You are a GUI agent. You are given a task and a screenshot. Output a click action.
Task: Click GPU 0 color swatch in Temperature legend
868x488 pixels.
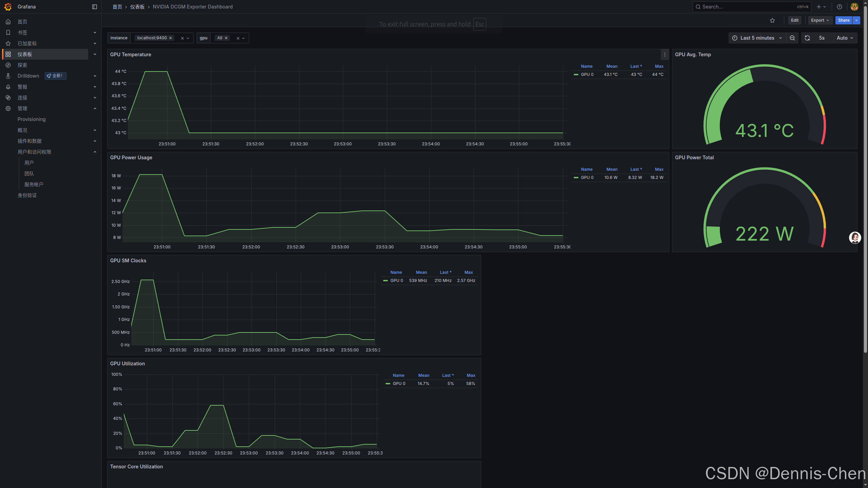click(x=576, y=75)
